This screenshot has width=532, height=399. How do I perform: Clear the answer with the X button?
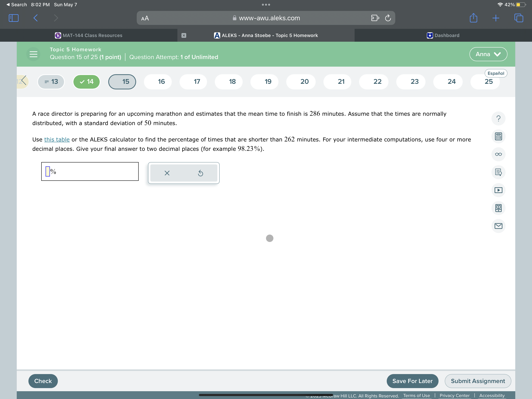pyautogui.click(x=167, y=173)
